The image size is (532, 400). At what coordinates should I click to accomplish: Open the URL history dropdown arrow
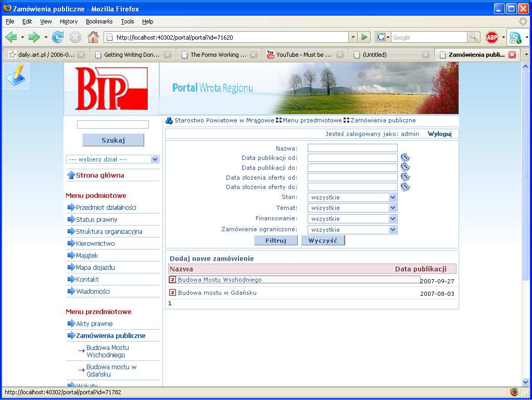[x=353, y=37]
